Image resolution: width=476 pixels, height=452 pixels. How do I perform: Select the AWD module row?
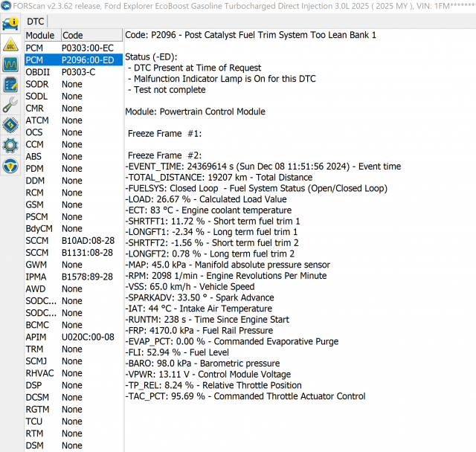pos(74,288)
